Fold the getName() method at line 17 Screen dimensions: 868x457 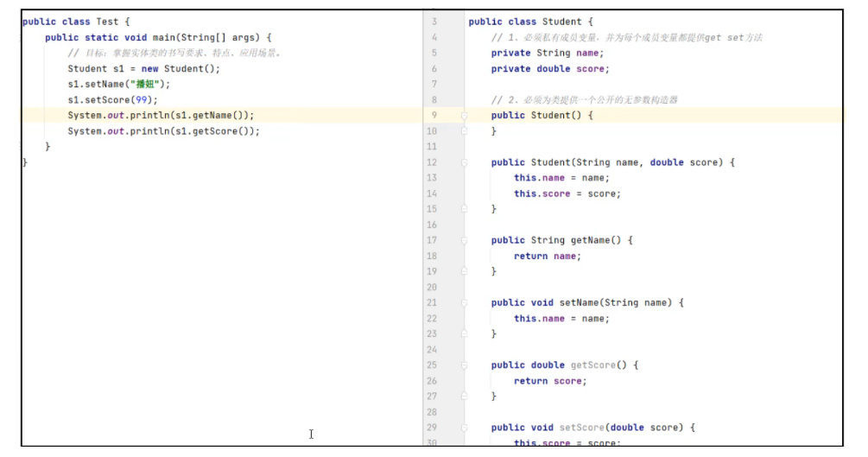464,240
